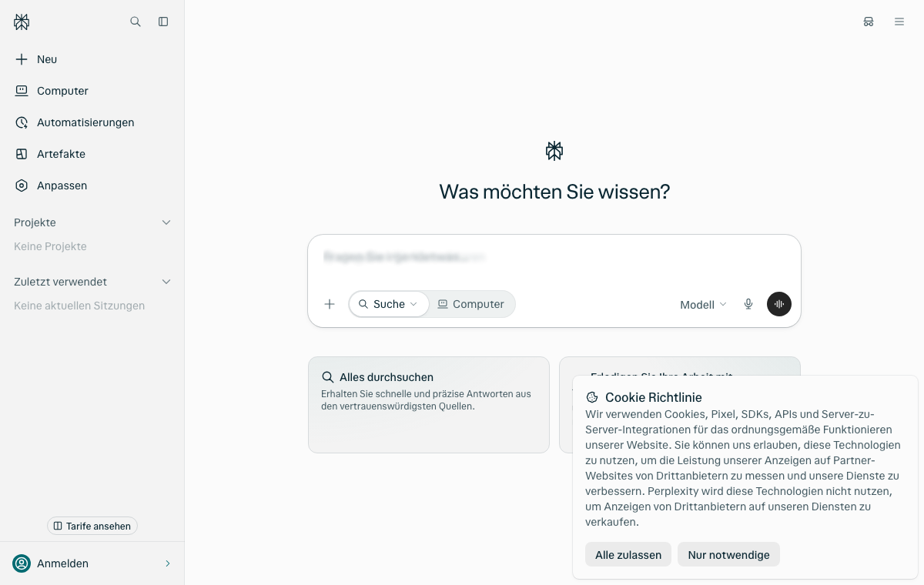Switch to Computer mode in the search box
Viewport: 924px width, 585px height.
(471, 304)
